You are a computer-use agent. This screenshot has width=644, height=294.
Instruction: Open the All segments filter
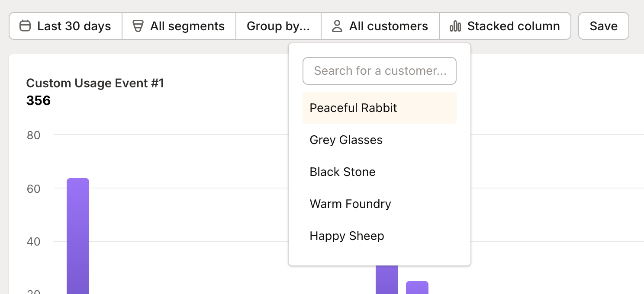point(179,26)
